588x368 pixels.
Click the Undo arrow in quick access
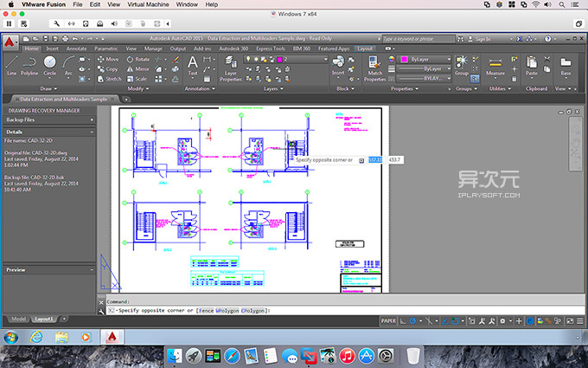pyautogui.click(x=75, y=39)
